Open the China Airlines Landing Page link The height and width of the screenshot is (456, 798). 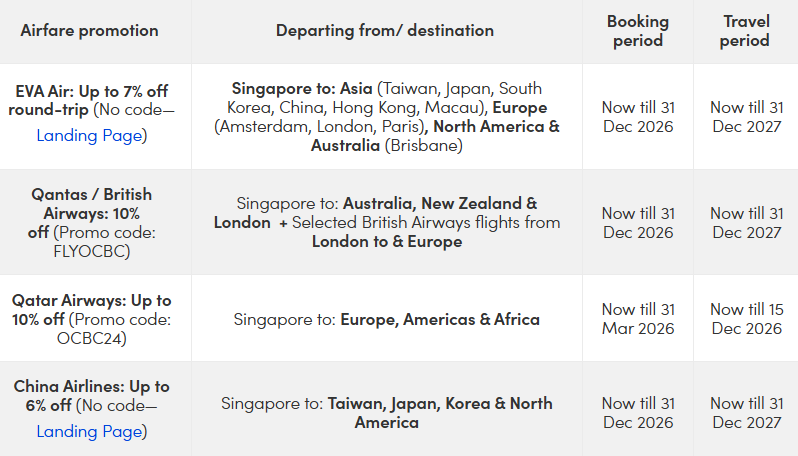pyautogui.click(x=91, y=432)
